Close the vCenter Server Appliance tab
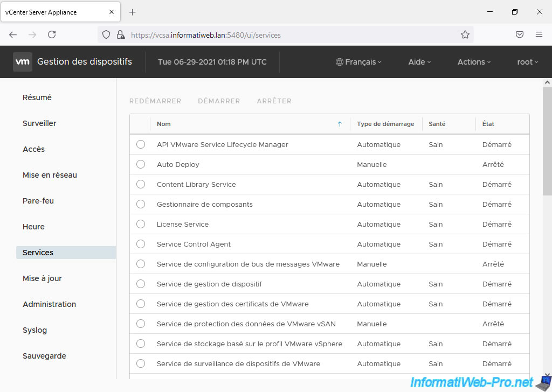552x392 pixels. [112, 12]
